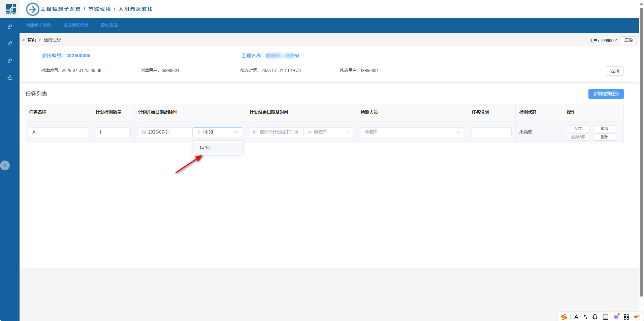Toggle the Sogou punctuation mode icon
Viewport: 644px width, 321px height.
pos(586,317)
